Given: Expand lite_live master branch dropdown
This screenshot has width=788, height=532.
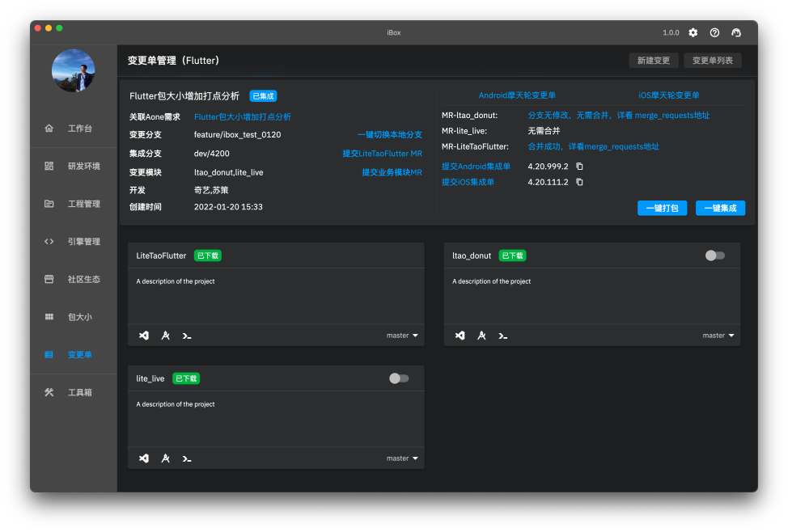Looking at the screenshot, I should (x=402, y=458).
